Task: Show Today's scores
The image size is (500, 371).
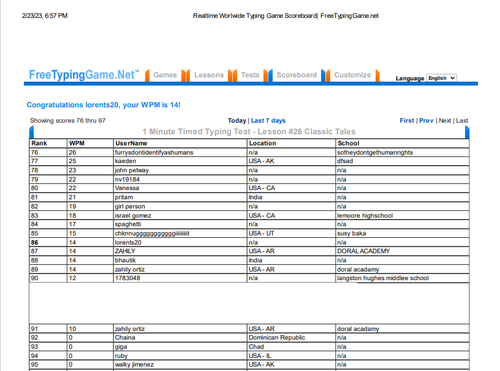Action: click(237, 121)
